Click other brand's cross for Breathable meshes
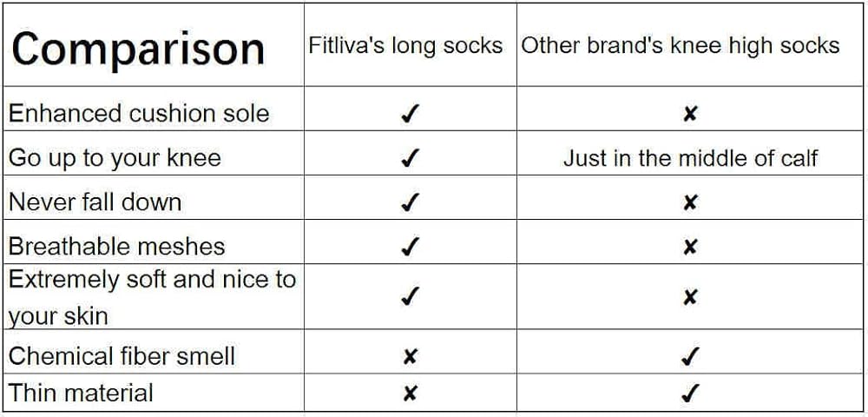Screen dimensions: 868x417 pos(690,247)
